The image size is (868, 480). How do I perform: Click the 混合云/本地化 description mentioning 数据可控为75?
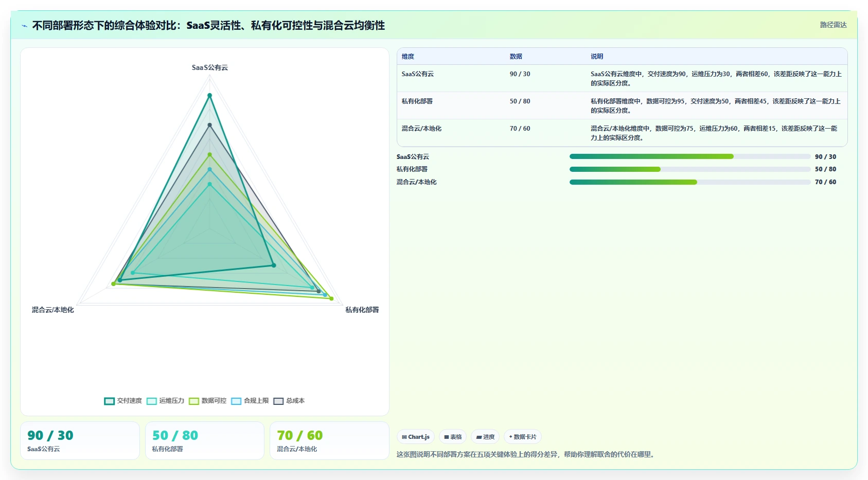[714, 133]
